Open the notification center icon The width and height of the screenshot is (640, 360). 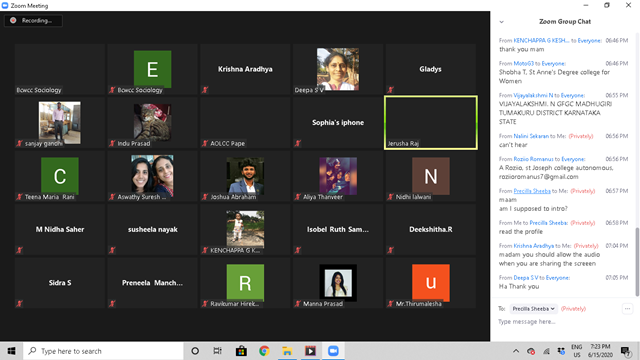click(625, 351)
